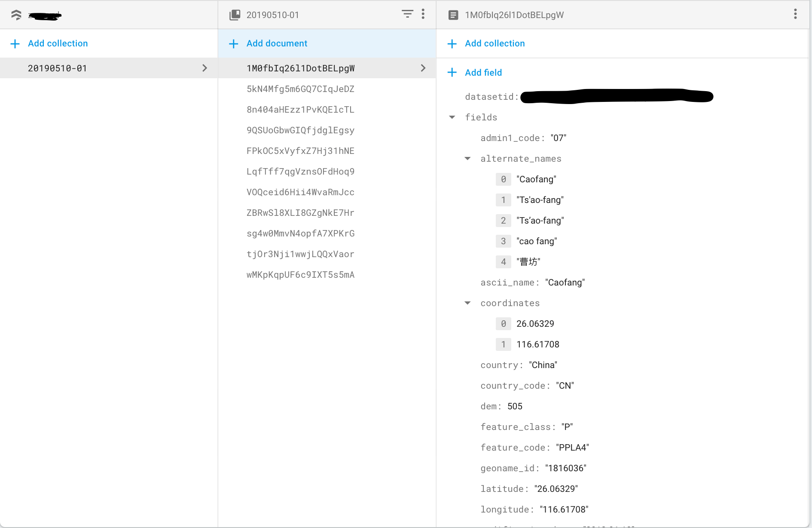Click the ascii_name value "Caofang"

pos(565,282)
